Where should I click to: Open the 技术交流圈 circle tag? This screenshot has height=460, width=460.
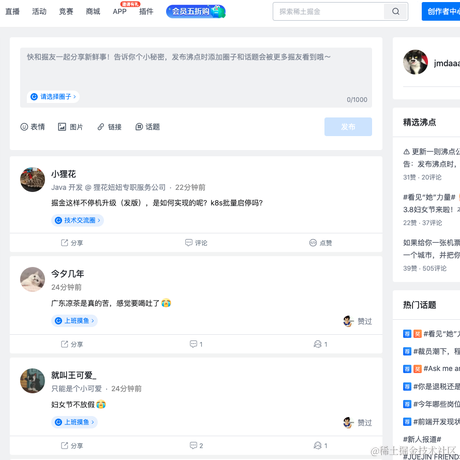[77, 220]
